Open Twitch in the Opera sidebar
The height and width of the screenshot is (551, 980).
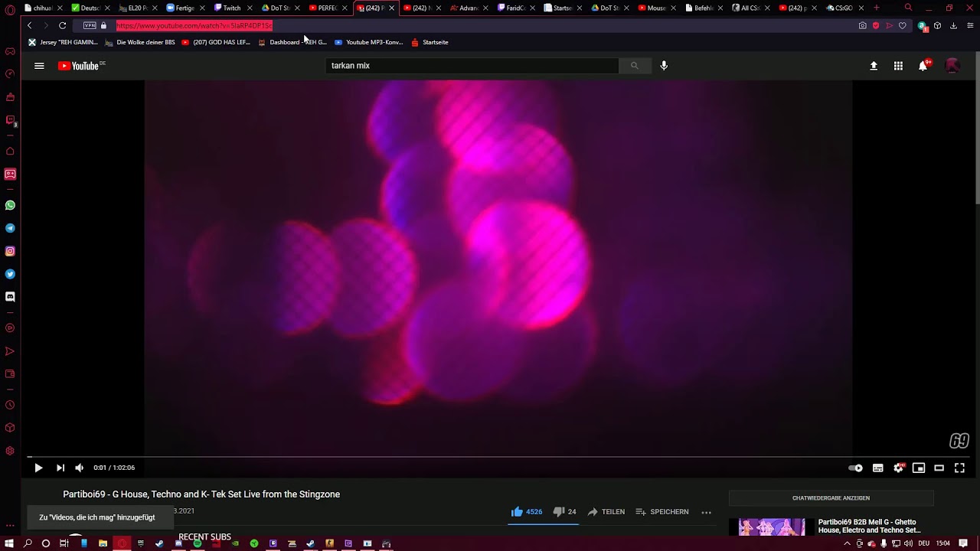(10, 120)
